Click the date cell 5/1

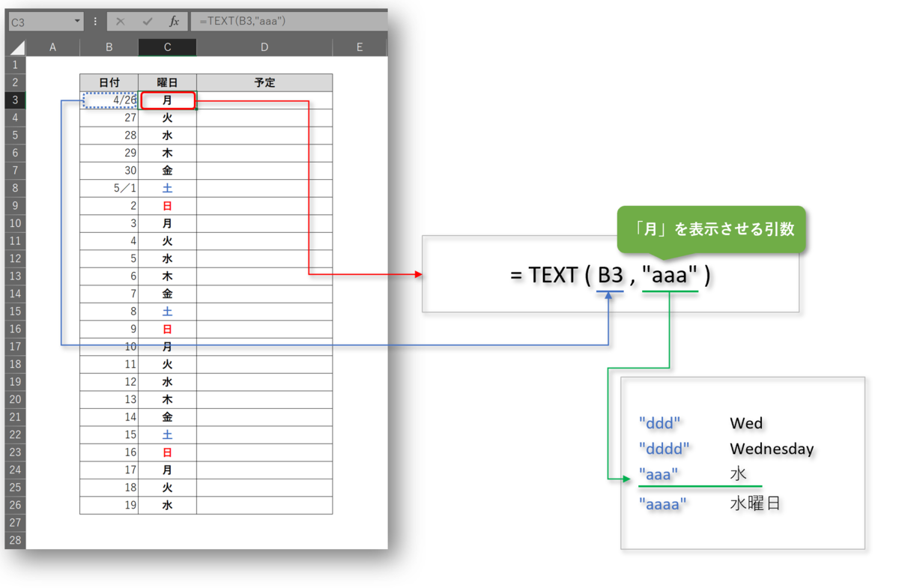(109, 188)
